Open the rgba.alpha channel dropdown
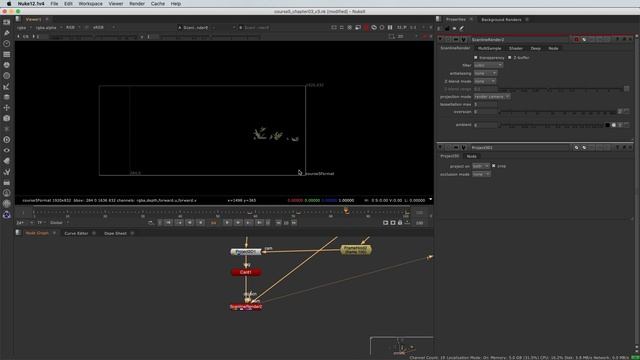The height and width of the screenshot is (360, 640). coord(49,28)
